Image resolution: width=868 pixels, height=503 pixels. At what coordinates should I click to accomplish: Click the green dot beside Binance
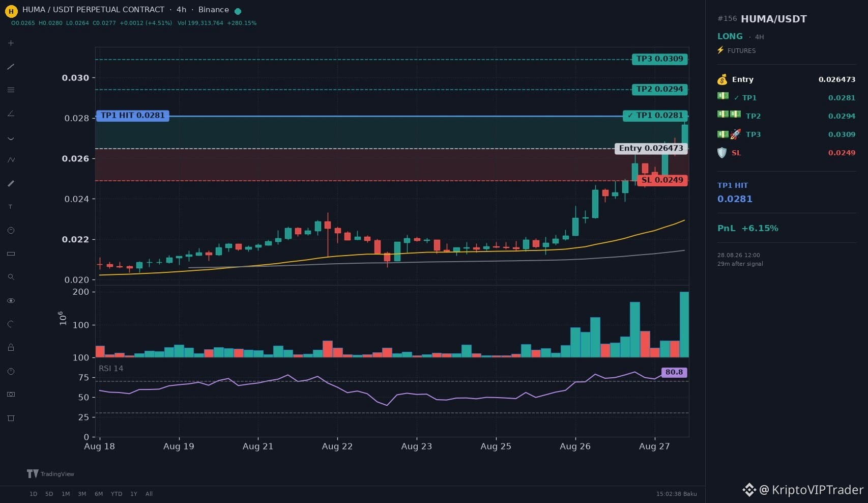[238, 11]
